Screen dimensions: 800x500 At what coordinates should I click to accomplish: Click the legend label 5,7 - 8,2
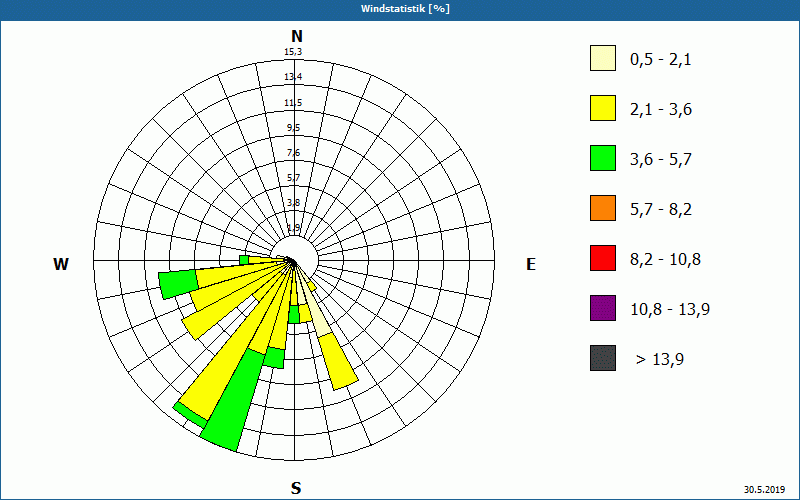[x=661, y=210]
